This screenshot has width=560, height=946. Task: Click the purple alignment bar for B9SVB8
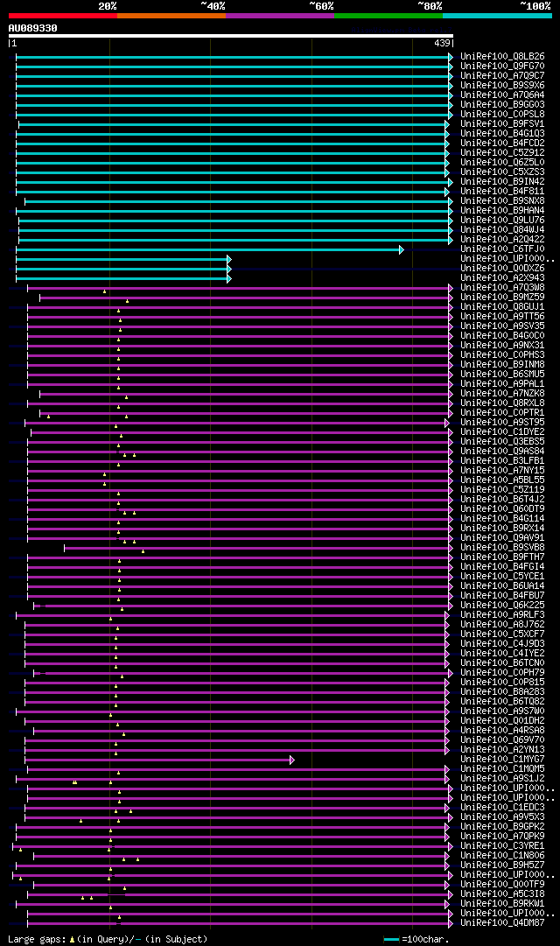[256, 549]
